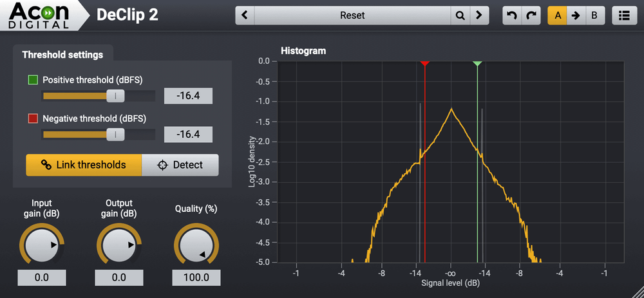
Task: Open the Reset preset dropdown
Action: pos(352,15)
